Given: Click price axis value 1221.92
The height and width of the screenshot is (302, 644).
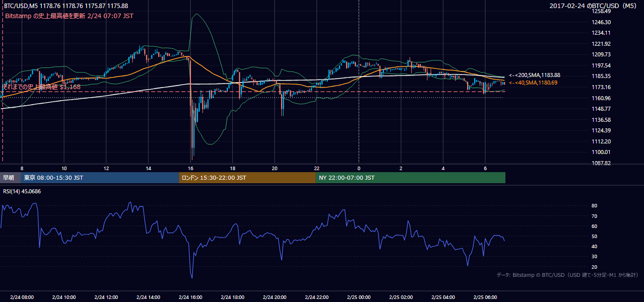Looking at the screenshot, I should click(601, 44).
